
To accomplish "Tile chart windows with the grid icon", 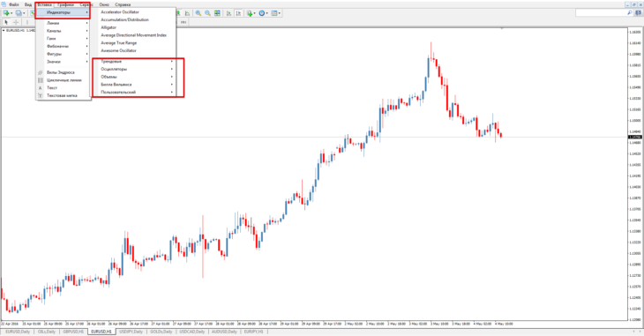I will pyautogui.click(x=217, y=13).
